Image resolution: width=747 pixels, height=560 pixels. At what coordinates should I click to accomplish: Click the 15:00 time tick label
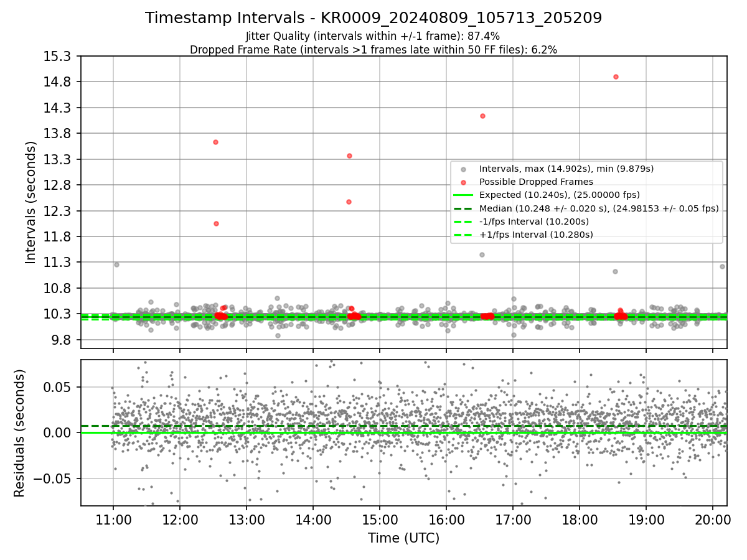coord(380,519)
